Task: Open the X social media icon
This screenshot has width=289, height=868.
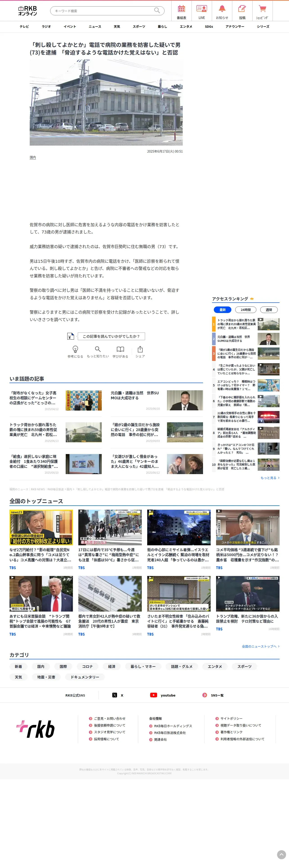Action: [x=115, y=695]
